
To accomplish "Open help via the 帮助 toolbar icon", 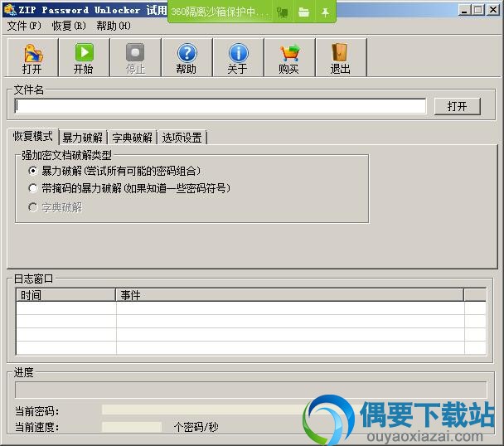I will tap(187, 58).
